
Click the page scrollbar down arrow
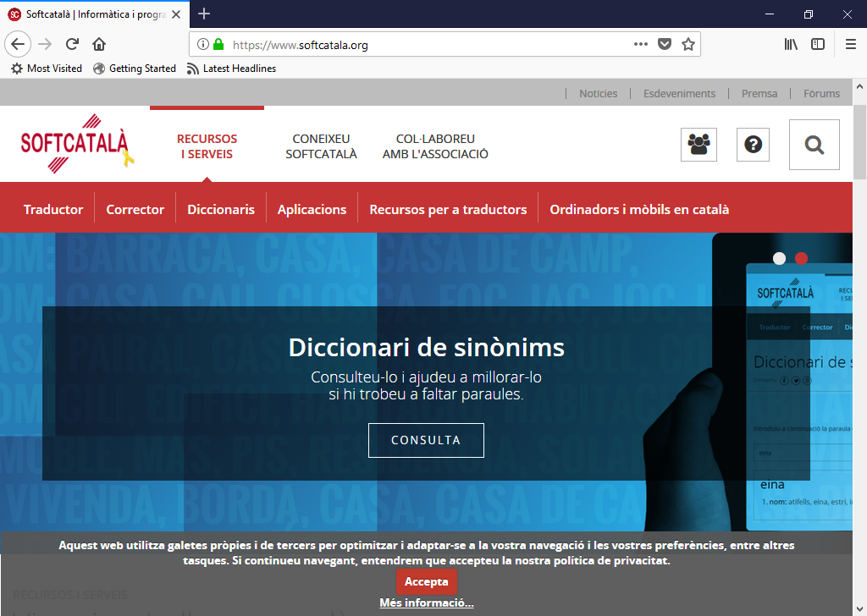pos(859,609)
